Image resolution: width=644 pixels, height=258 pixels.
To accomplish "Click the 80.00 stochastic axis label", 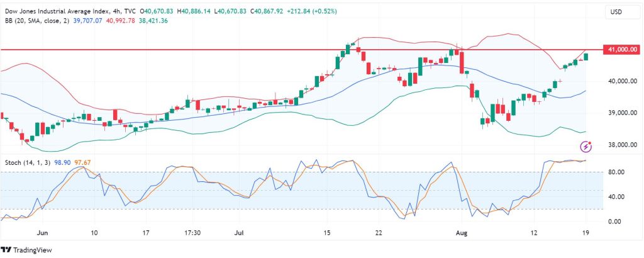I will click(x=616, y=172).
